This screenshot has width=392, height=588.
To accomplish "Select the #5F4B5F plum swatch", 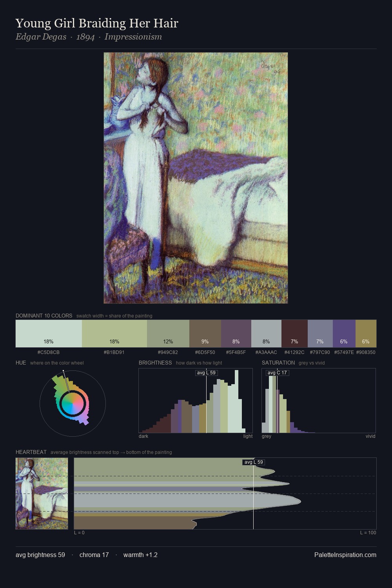I will pyautogui.click(x=236, y=334).
